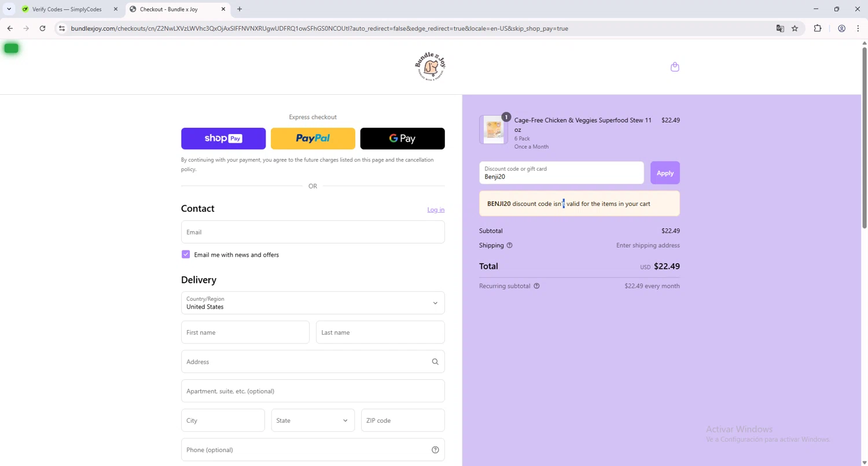
Task: Click the address search magnifier icon
Action: point(435,362)
